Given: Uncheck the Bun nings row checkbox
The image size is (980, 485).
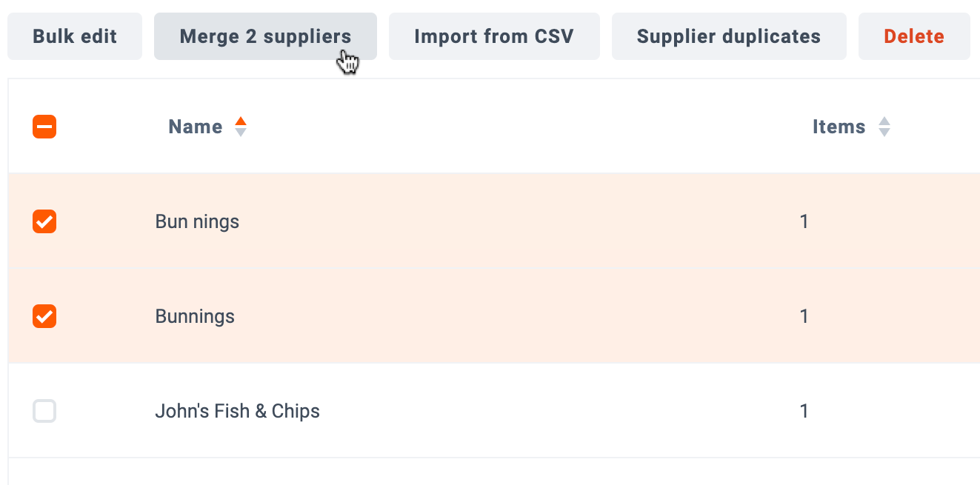Looking at the screenshot, I should 44,221.
